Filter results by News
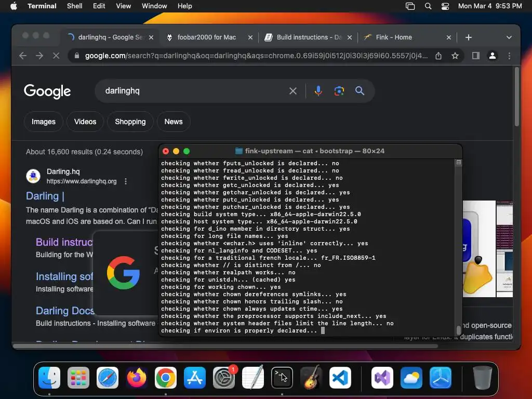Image resolution: width=532 pixels, height=399 pixels. pyautogui.click(x=174, y=122)
